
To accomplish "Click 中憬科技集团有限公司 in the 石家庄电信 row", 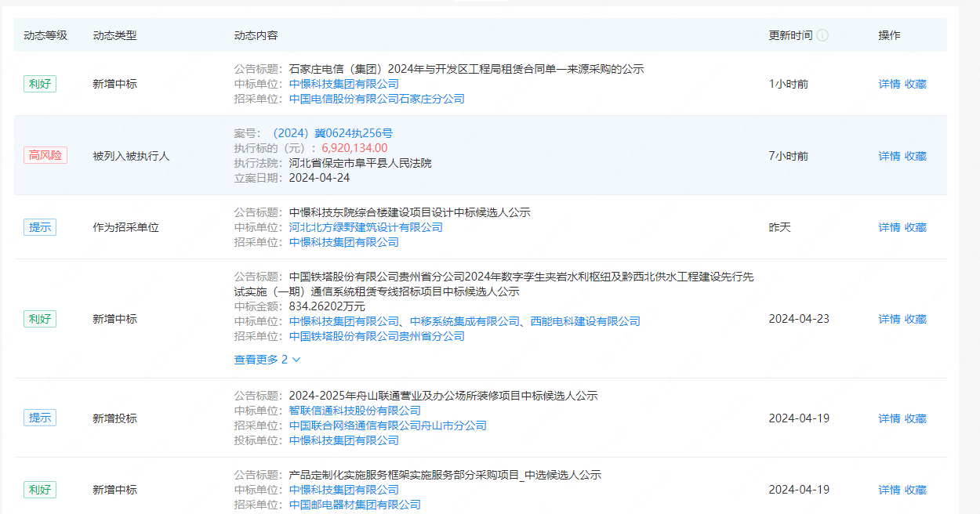I will (344, 84).
